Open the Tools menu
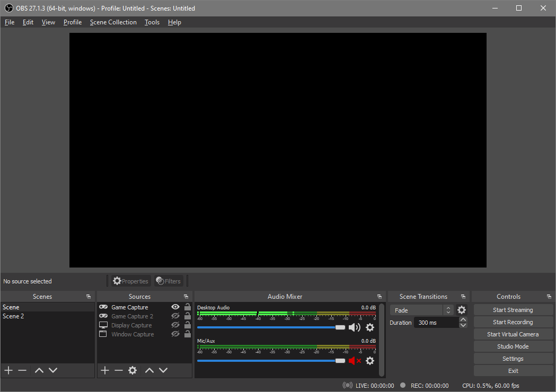The width and height of the screenshot is (556, 392). 152,22
